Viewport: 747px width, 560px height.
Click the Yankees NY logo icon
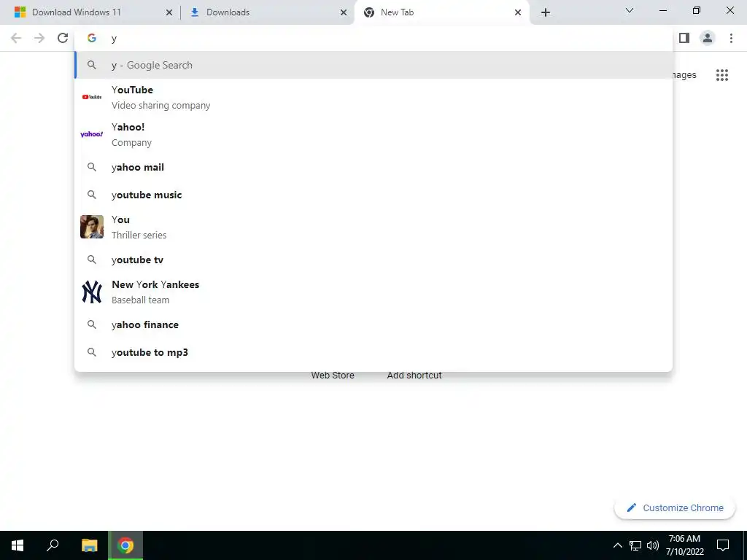[x=92, y=292]
